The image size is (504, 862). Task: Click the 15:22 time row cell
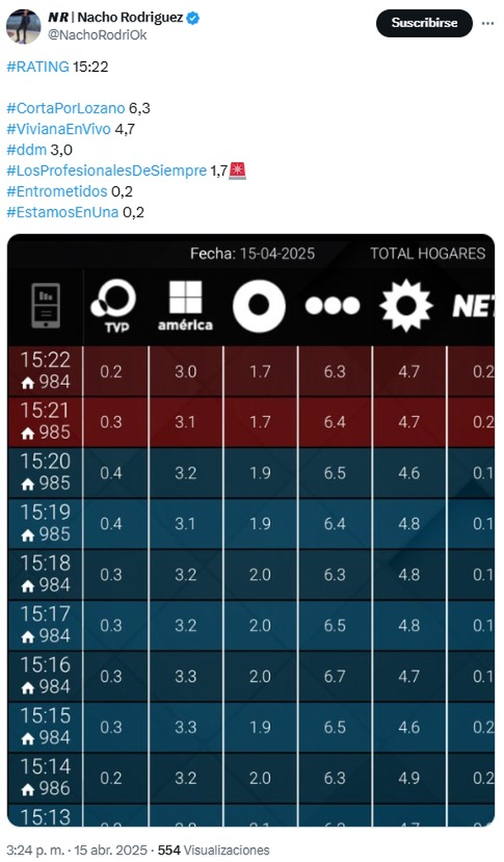(x=45, y=370)
